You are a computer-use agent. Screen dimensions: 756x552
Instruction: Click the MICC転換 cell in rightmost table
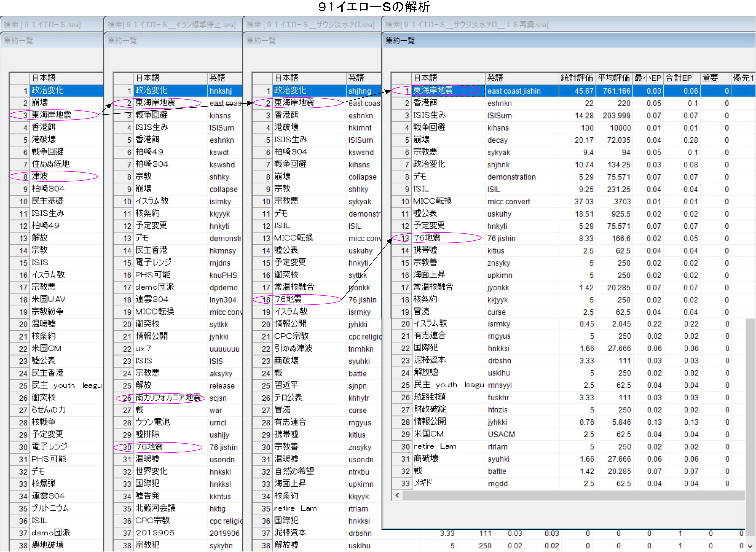[x=432, y=201]
